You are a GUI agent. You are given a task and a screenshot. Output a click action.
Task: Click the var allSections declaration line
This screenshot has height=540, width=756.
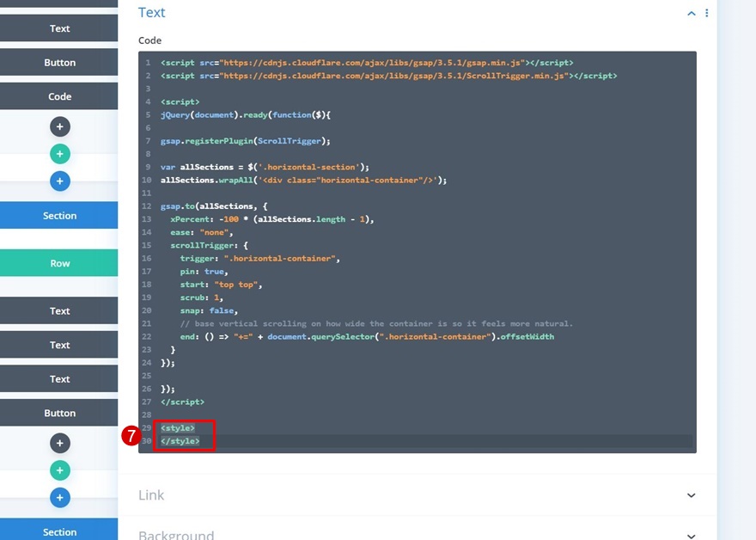265,167
